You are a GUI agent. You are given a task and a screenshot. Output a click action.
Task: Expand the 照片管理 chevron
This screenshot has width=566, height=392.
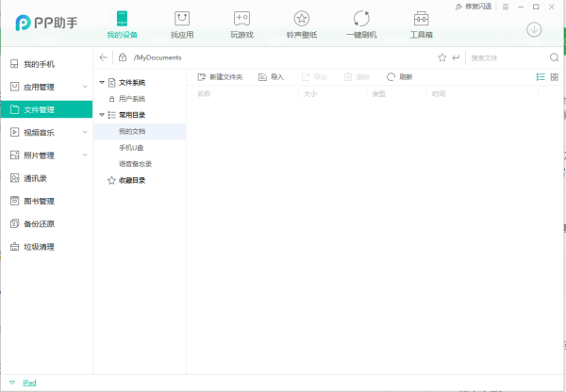[85, 155]
